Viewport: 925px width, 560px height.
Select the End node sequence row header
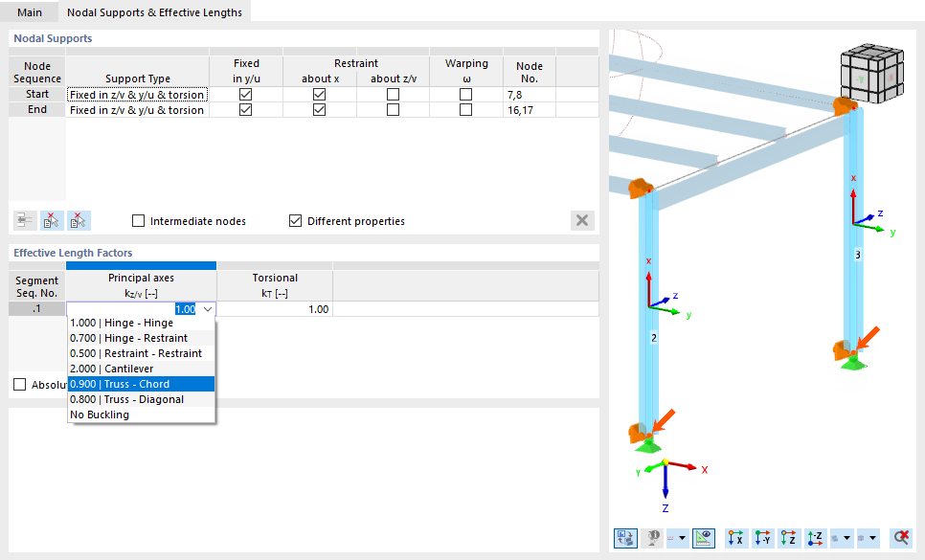(37, 110)
